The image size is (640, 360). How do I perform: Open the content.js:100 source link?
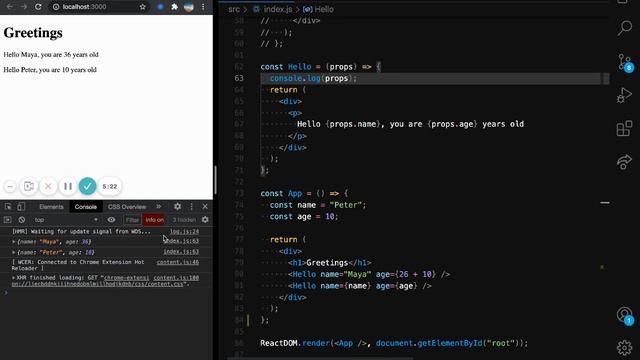pyautogui.click(x=176, y=278)
